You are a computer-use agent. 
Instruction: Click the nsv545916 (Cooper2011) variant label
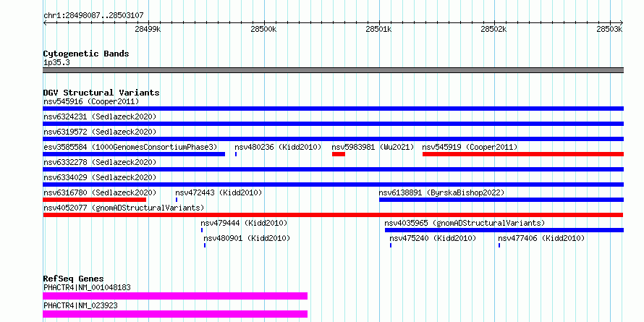[91, 101]
